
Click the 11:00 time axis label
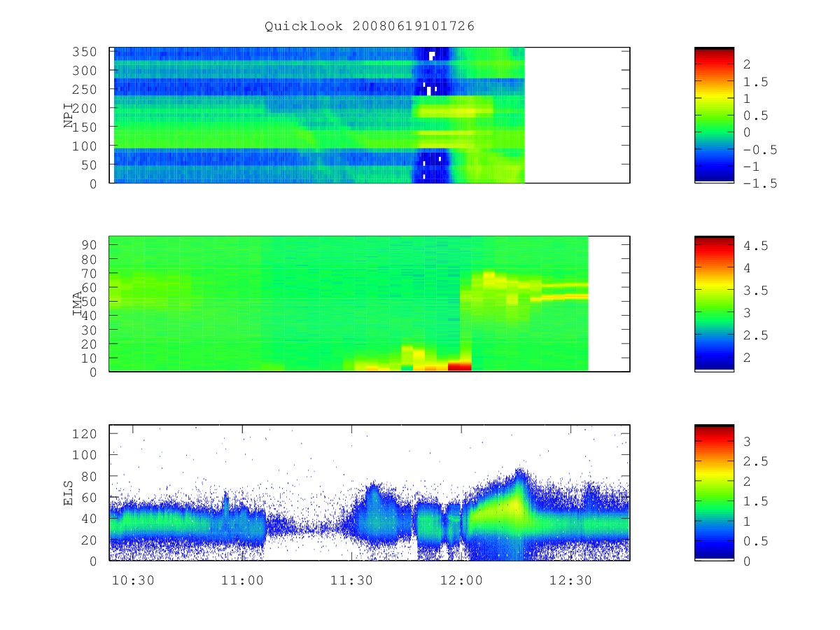(x=242, y=580)
